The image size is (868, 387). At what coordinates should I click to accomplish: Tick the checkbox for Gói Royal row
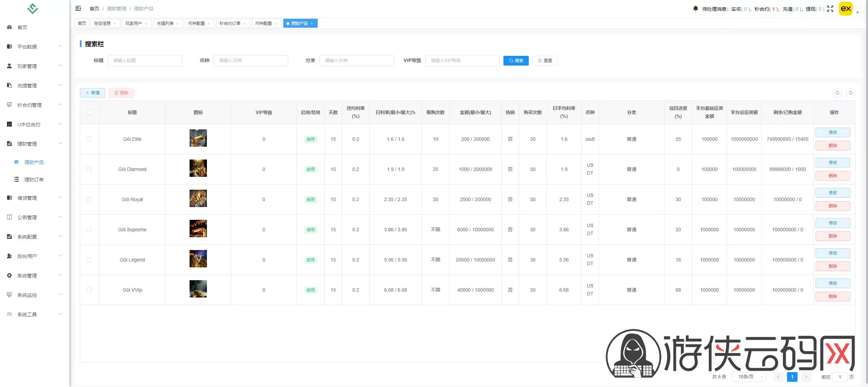[89, 199]
